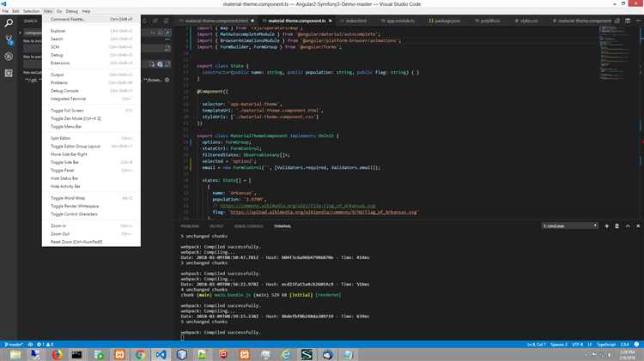Viewport: 644px width, 361px height.
Task: Open wikipedia flag URL link in code
Action: [324, 213]
